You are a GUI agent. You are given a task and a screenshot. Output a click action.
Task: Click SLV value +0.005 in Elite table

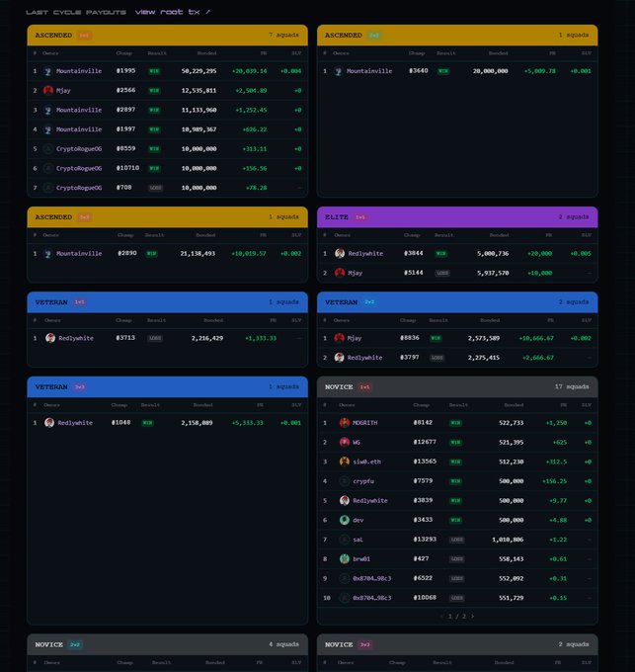(x=581, y=254)
